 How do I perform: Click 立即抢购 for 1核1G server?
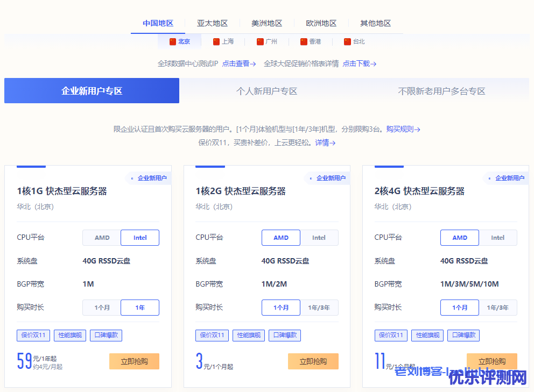(134, 361)
